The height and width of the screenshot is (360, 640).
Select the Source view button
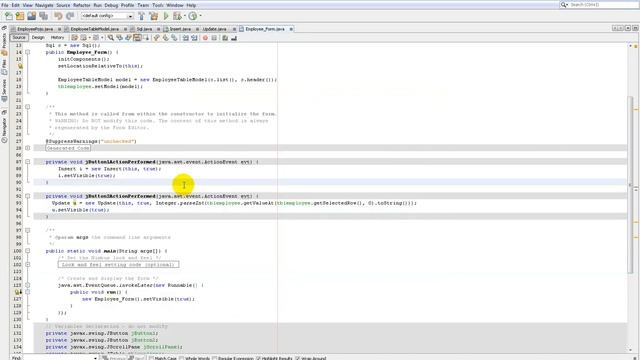point(18,38)
